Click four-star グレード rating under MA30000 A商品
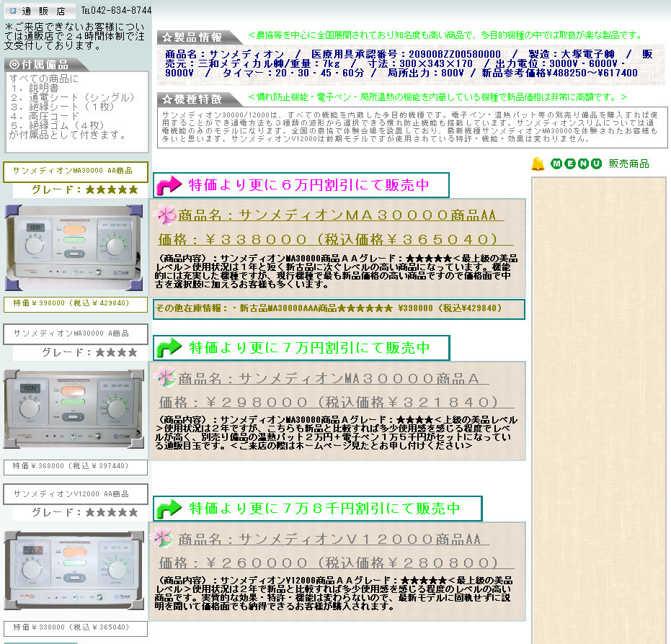 click(x=89, y=352)
